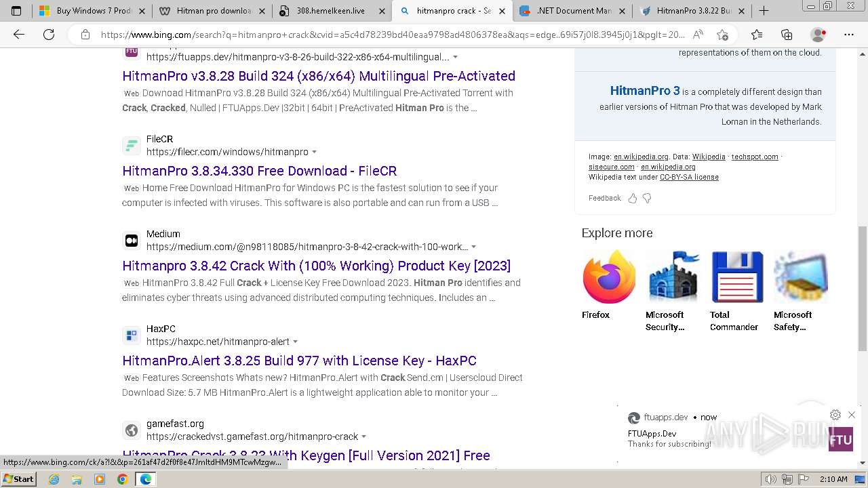868x488 pixels.
Task: Expand medium.com result URL dropdown
Action: 473,247
